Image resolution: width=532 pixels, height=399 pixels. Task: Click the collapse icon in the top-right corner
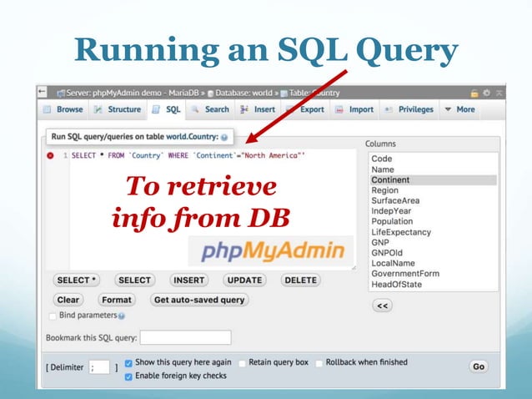(x=499, y=93)
